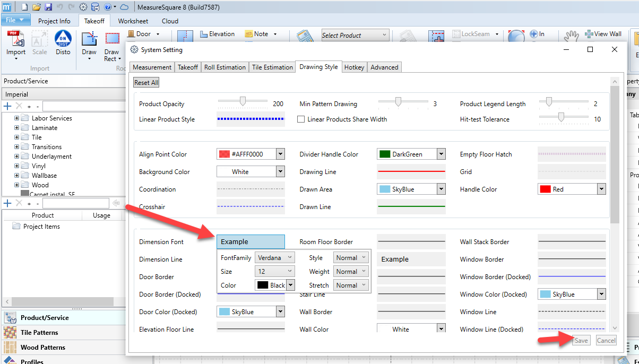Expand the Underlayment folder

coord(17,157)
